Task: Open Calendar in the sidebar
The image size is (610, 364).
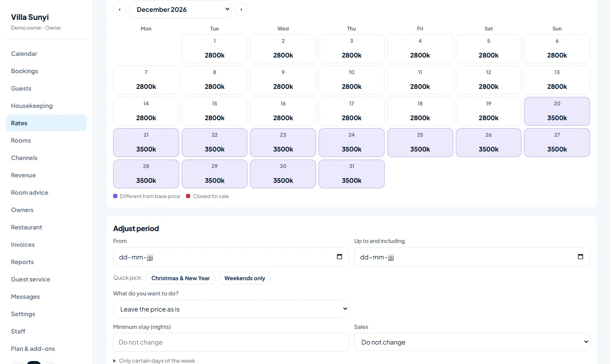Action: 46,54
